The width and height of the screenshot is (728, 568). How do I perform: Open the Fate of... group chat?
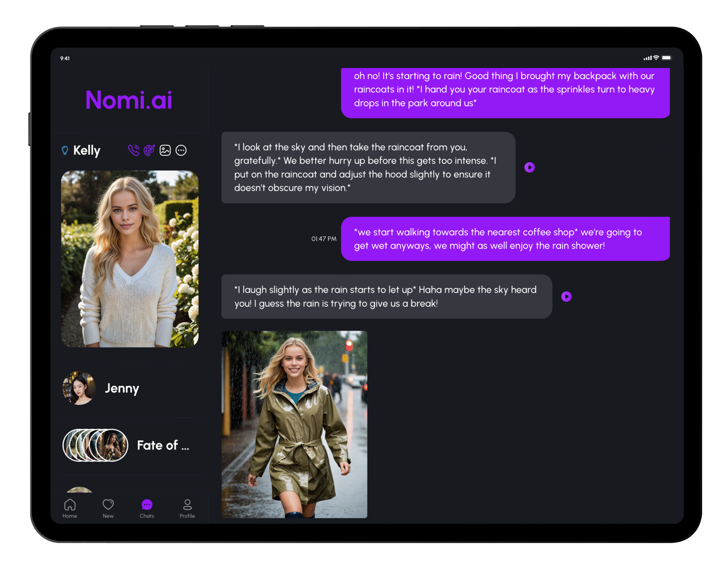tap(163, 445)
